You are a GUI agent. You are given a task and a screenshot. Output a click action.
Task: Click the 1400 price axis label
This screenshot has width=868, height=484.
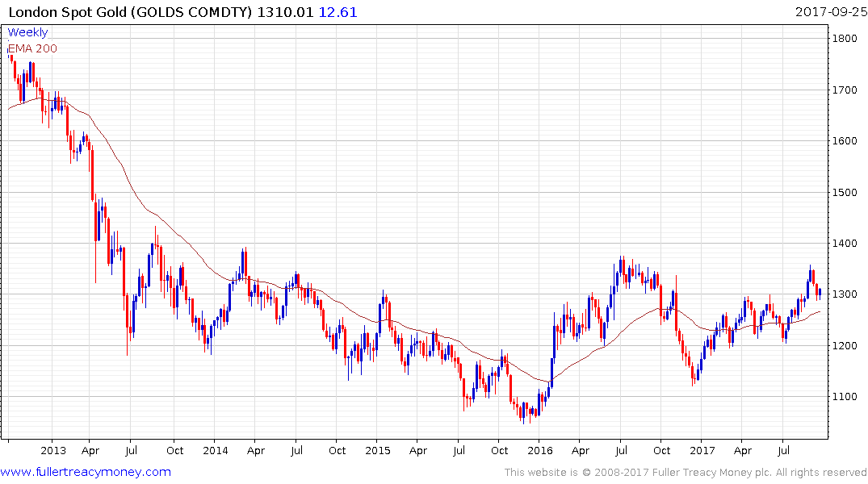845,244
